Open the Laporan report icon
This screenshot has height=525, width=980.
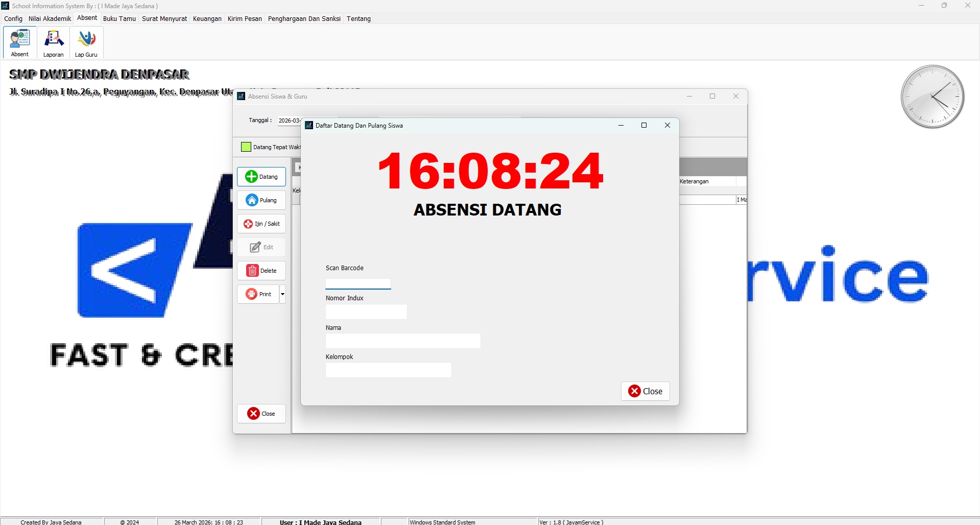click(x=53, y=42)
